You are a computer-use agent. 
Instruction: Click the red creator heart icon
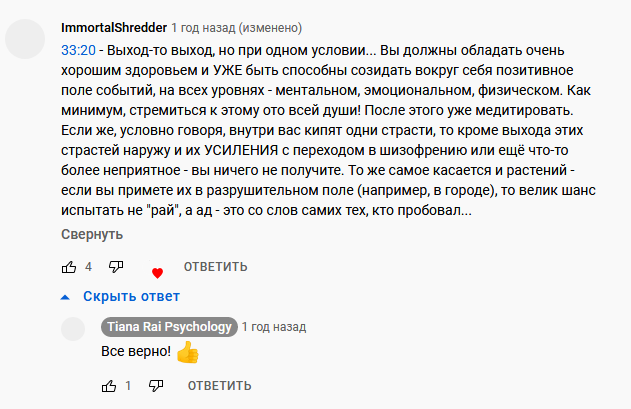157,273
